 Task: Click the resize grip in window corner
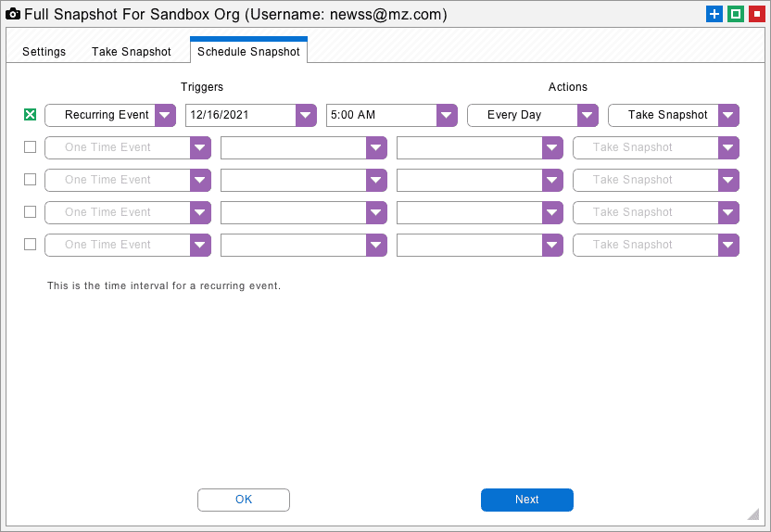point(753,513)
